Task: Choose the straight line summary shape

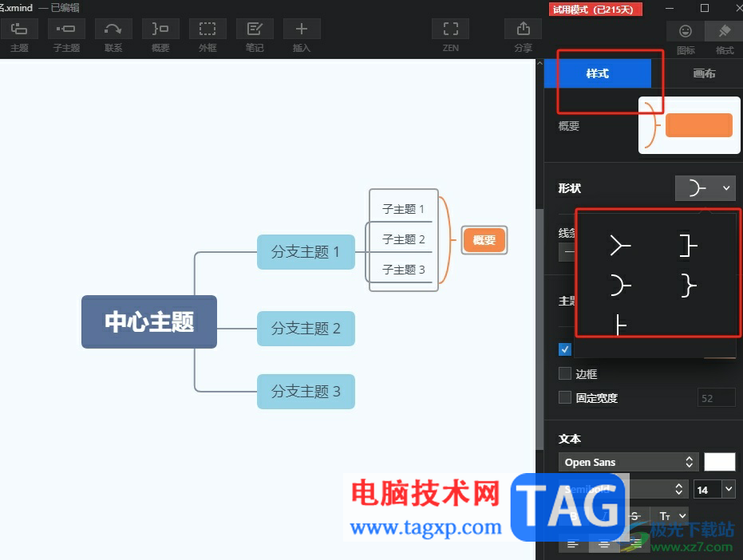Action: pos(620,325)
